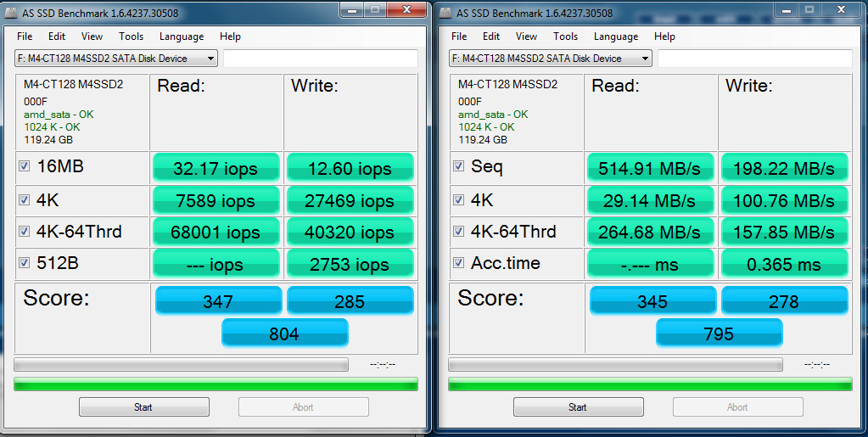This screenshot has height=437, width=868.
Task: Minimize the window showing MB/s results
Action: pos(783,9)
